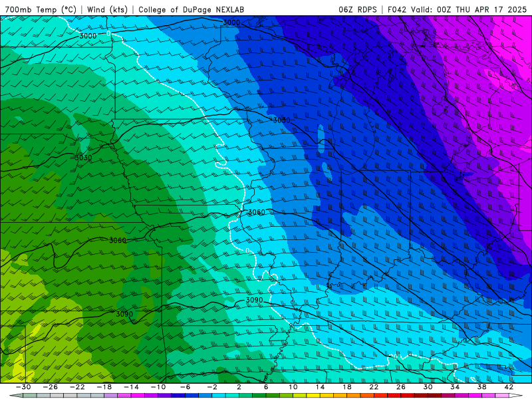The width and height of the screenshot is (532, 399).
Task: Click the 42 colorbar label
Action: tap(509, 387)
